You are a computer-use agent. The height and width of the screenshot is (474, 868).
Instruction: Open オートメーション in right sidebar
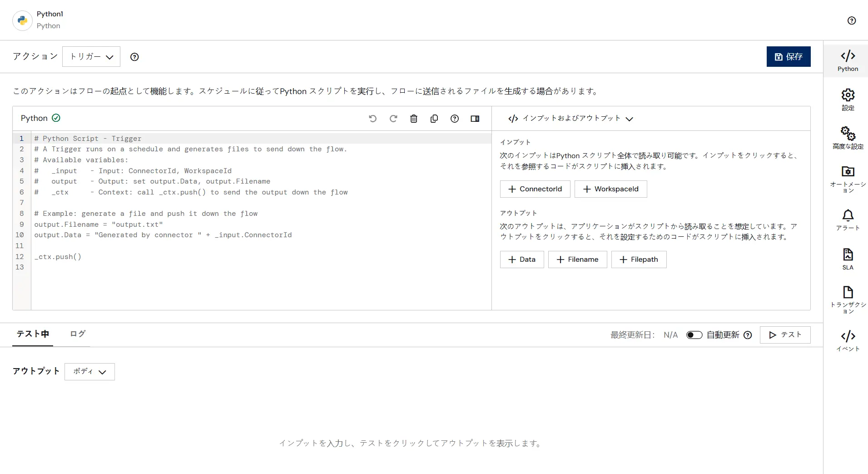(848, 179)
